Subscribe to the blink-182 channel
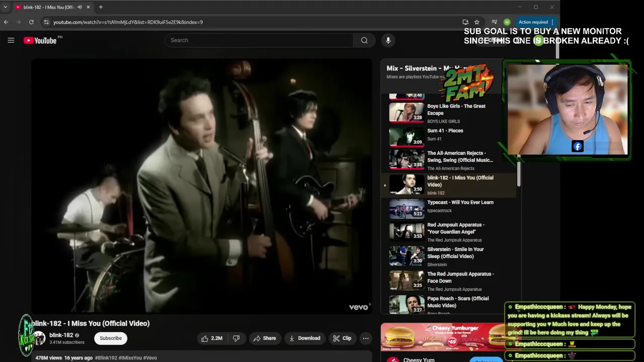The image size is (644, 362). pos(111,338)
